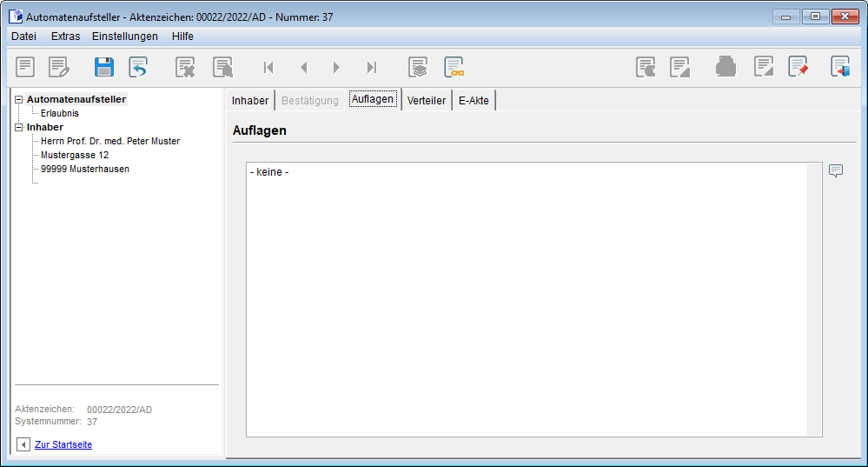The width and height of the screenshot is (868, 467).
Task: Go to the next record arrow
Action: click(x=336, y=67)
